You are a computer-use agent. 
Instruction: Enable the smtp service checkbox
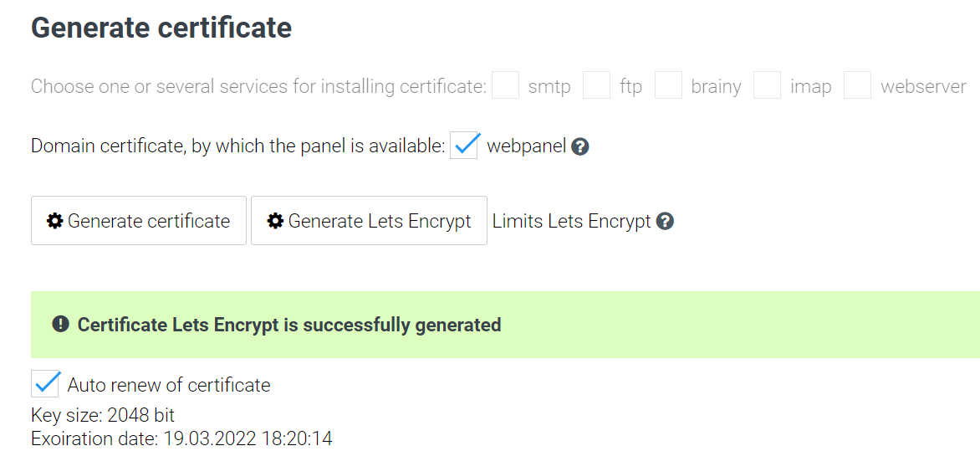pyautogui.click(x=506, y=85)
